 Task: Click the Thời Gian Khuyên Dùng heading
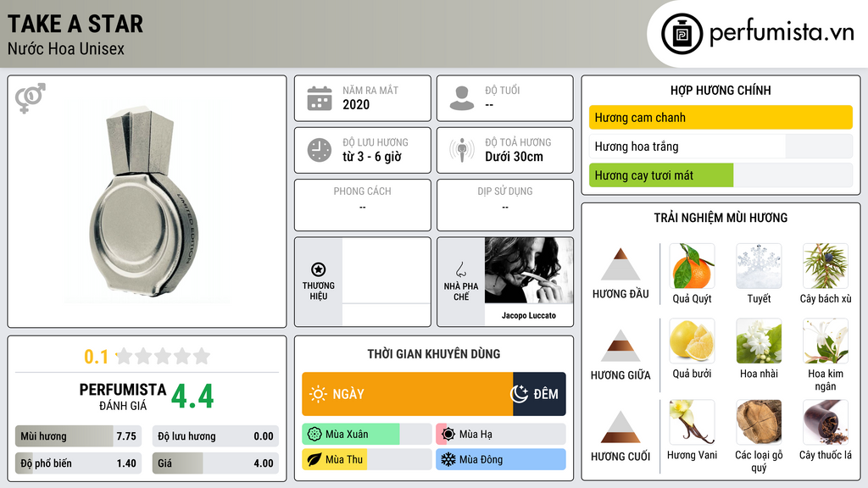[x=434, y=353]
